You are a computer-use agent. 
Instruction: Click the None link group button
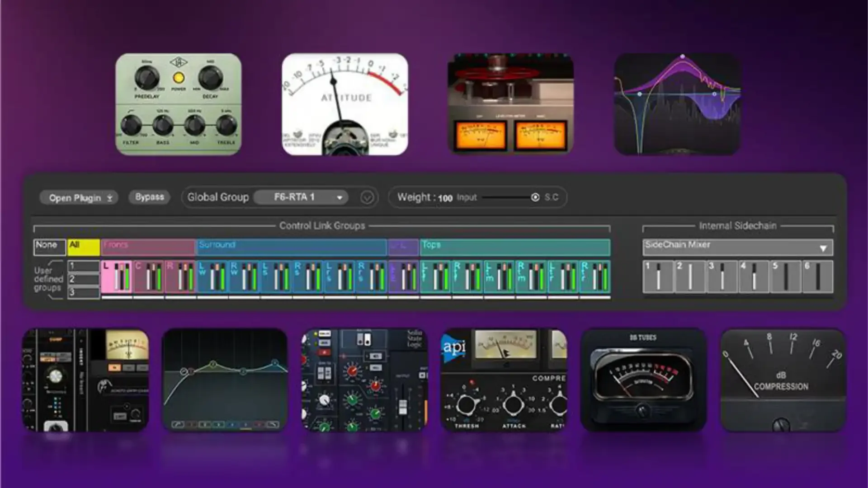pos(49,247)
